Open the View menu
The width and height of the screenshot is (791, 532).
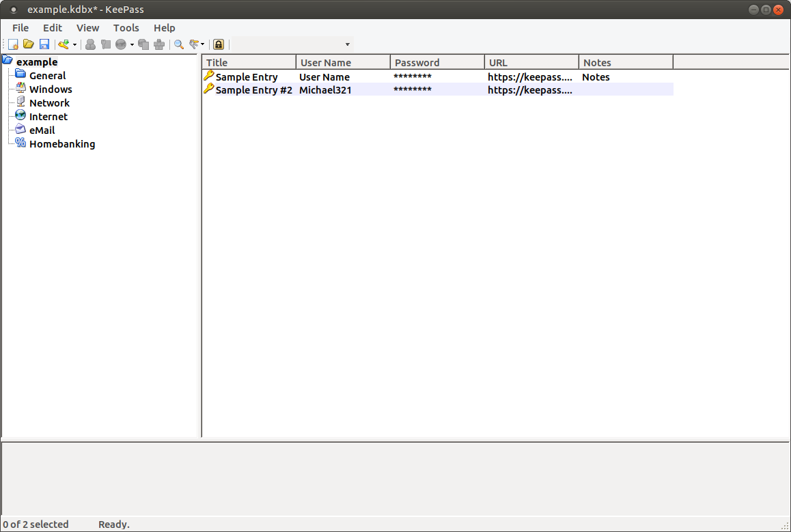pyautogui.click(x=88, y=28)
